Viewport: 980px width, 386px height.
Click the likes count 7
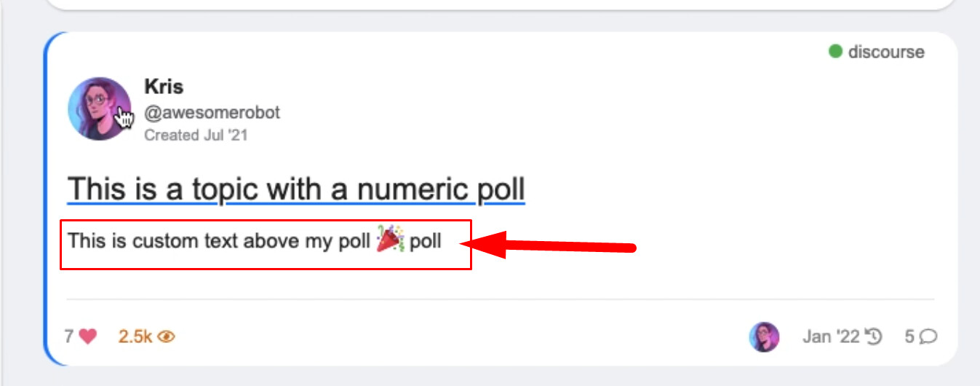[x=69, y=336]
